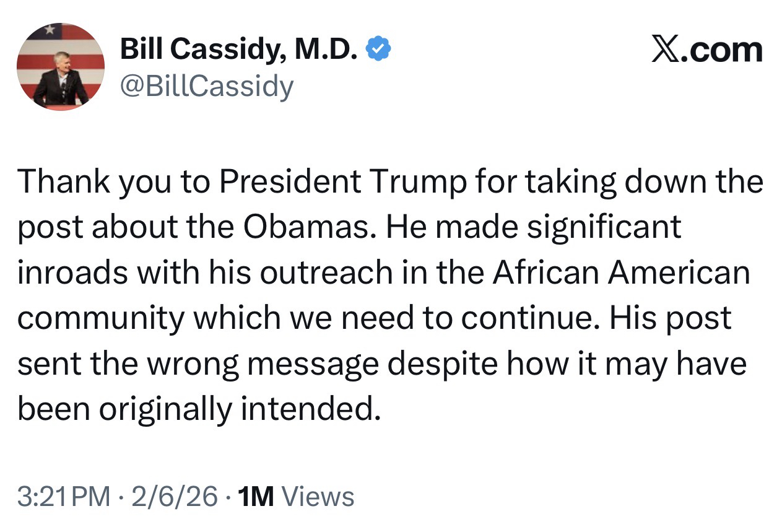
Task: Click the word "community" in the post
Action: point(101,318)
